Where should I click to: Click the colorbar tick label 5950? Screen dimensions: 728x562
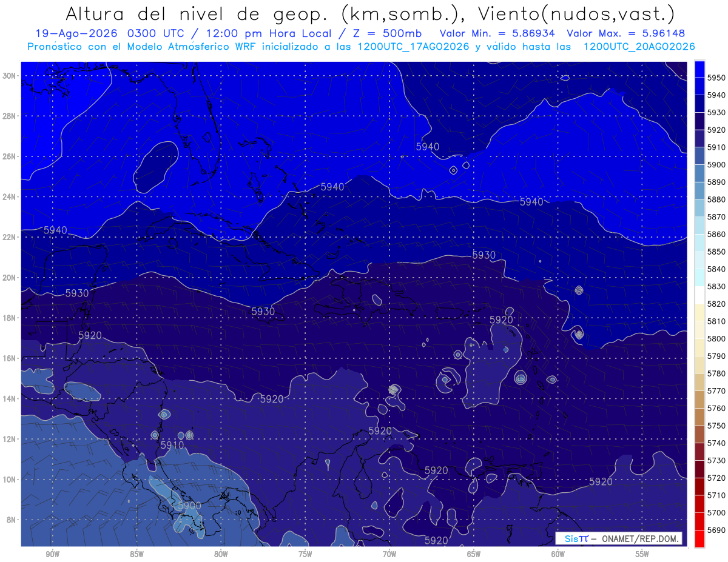pyautogui.click(x=716, y=78)
